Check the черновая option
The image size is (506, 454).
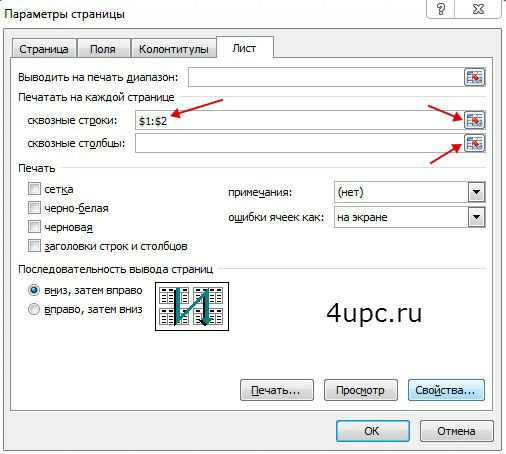(34, 227)
